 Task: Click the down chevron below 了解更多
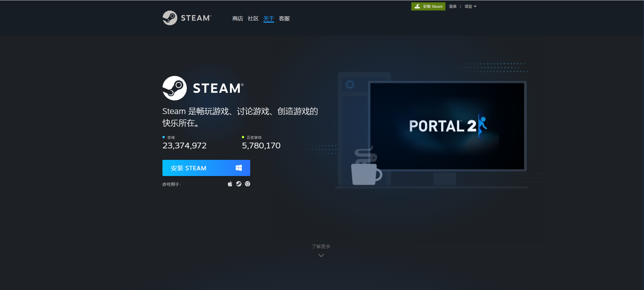tap(321, 255)
